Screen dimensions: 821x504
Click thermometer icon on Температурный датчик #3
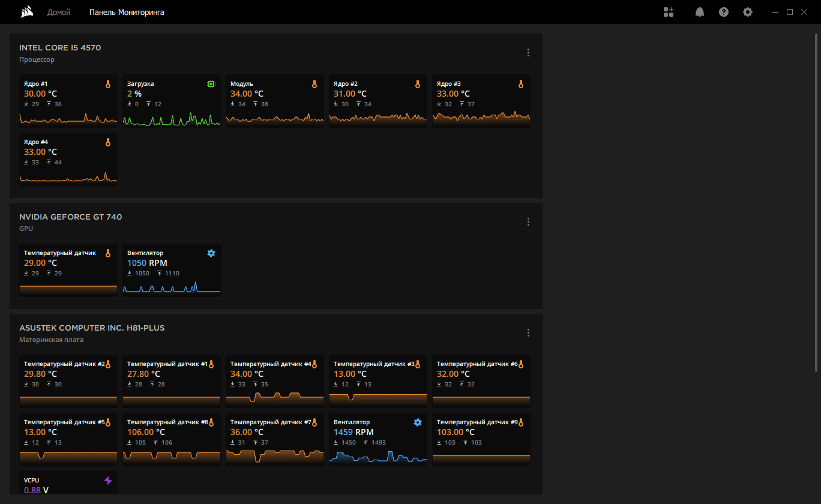(418, 364)
